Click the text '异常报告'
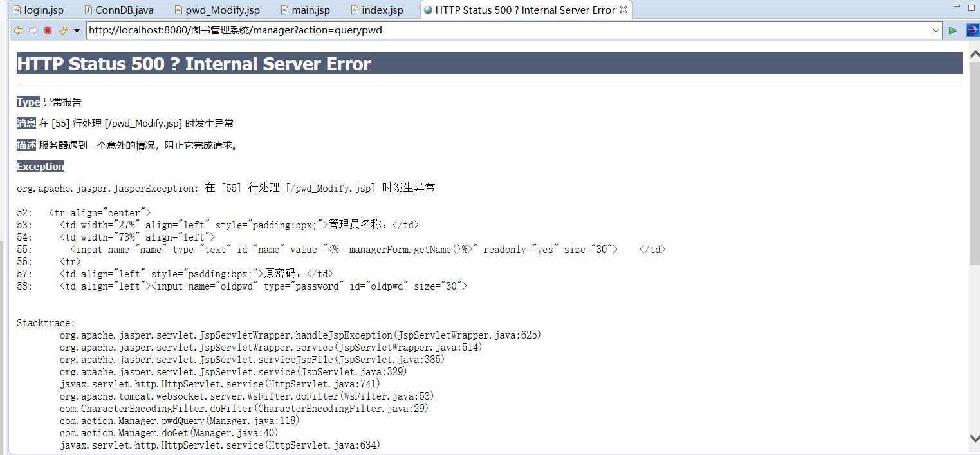The width and height of the screenshot is (980, 455). [x=62, y=102]
